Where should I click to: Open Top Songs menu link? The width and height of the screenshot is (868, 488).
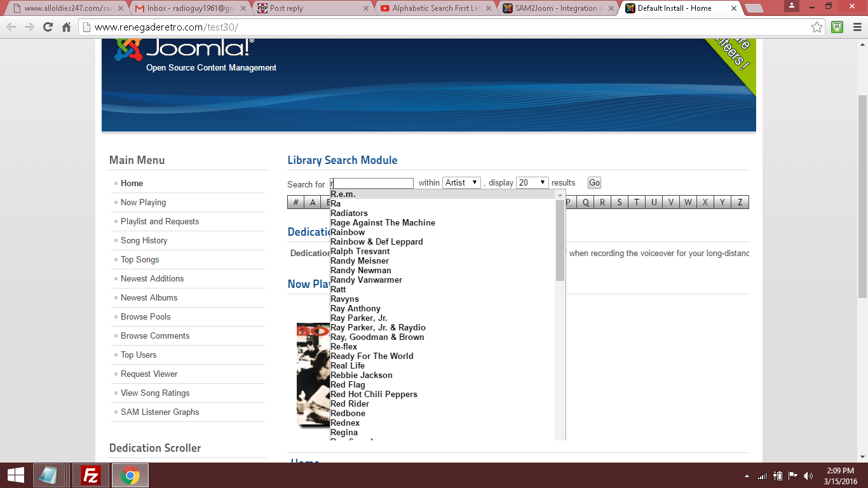point(140,259)
